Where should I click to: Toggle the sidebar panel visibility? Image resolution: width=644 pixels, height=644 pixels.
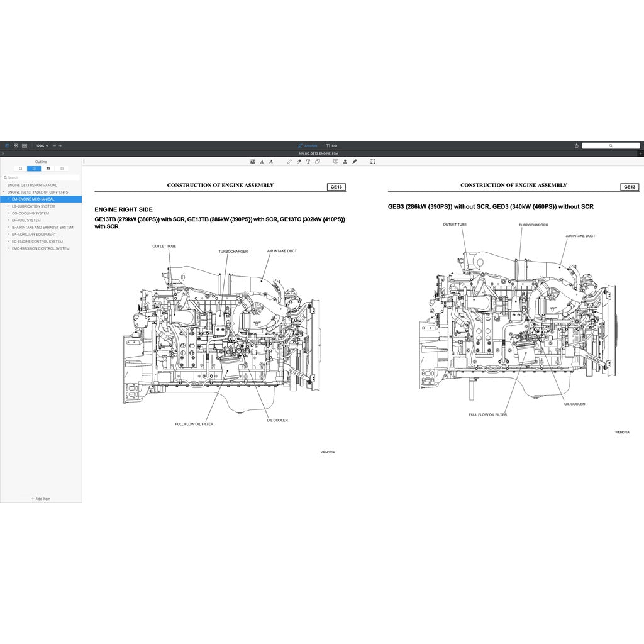(x=8, y=145)
